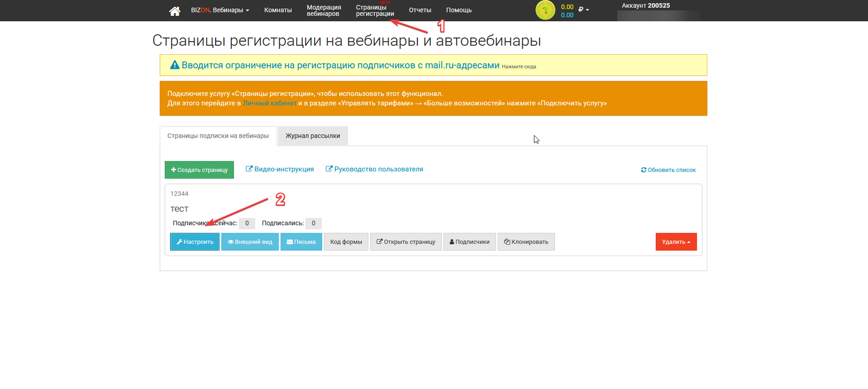The width and height of the screenshot is (868, 389).
Task: Expand the red Удалить dropdown button
Action: pos(676,242)
